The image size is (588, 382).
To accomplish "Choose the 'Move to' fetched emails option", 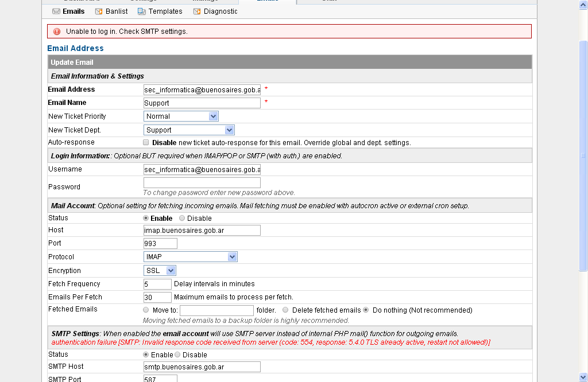I will coord(146,310).
